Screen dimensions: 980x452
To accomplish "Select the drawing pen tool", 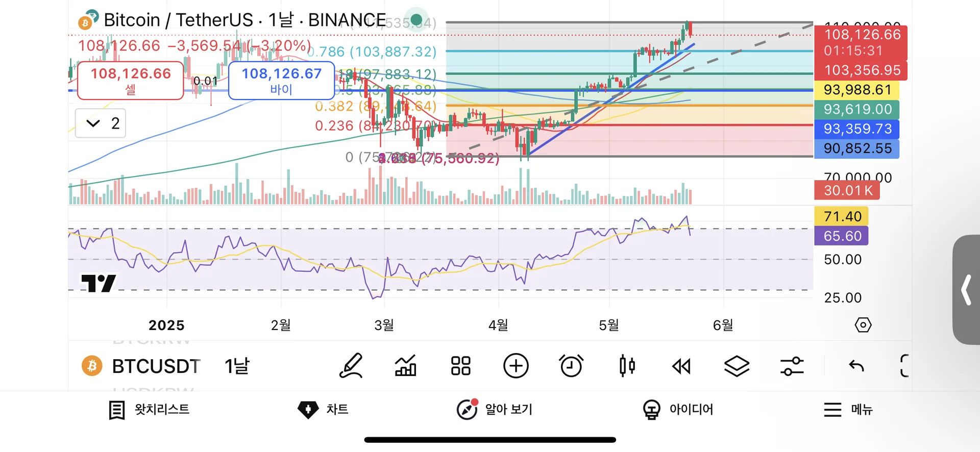I will point(351,366).
